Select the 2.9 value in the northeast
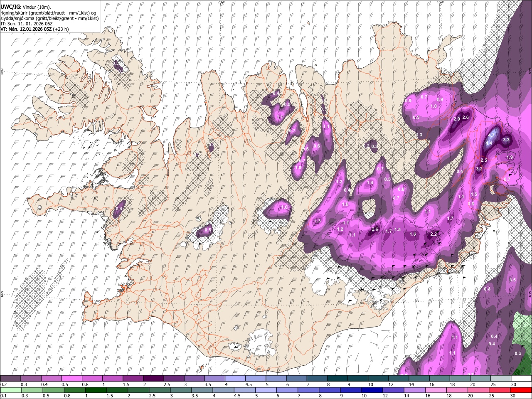This screenshot has width=532, height=399. (456, 119)
